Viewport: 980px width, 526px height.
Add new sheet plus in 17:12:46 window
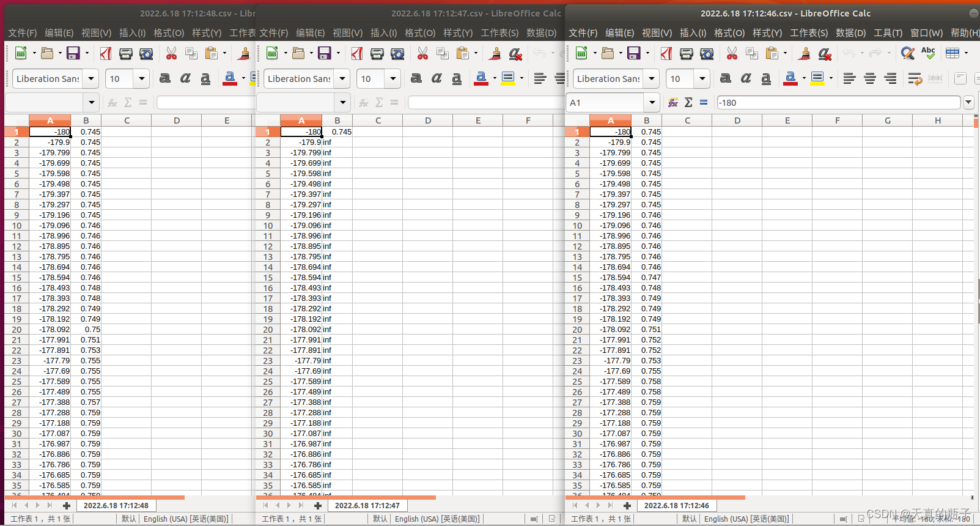[x=627, y=506]
